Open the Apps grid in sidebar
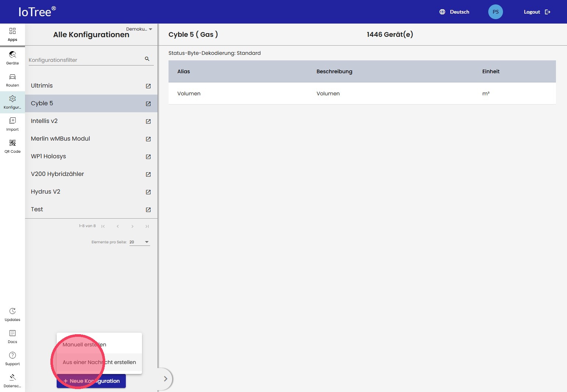The height and width of the screenshot is (392, 567). click(13, 35)
